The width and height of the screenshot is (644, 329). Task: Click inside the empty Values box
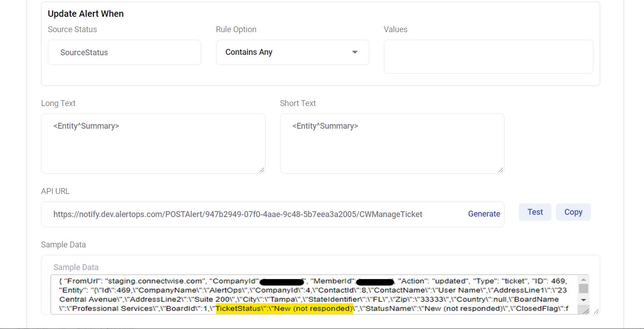tap(488, 57)
